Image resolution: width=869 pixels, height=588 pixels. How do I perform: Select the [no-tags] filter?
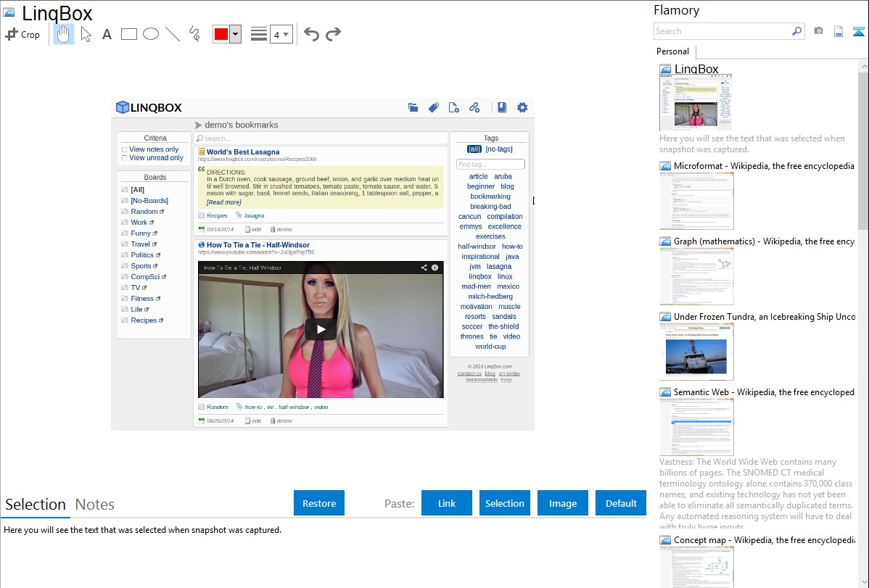pos(499,149)
